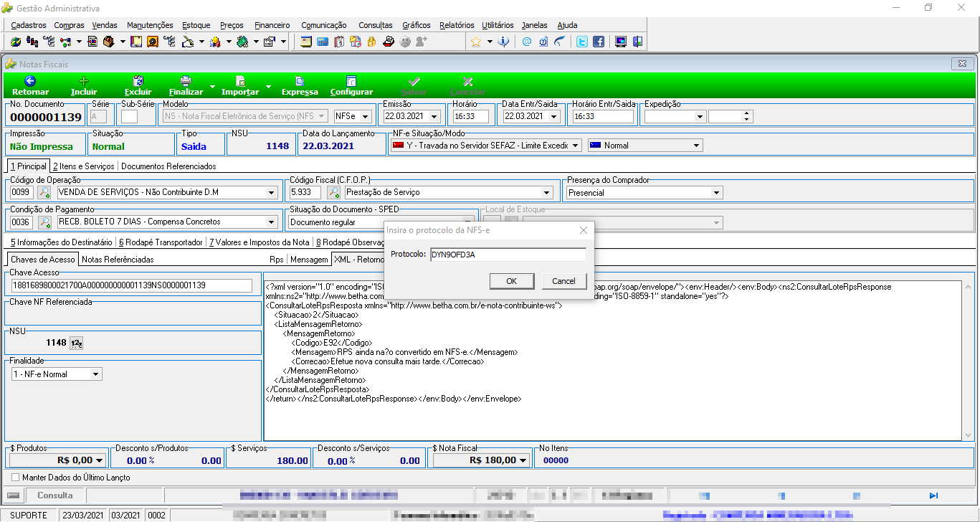The image size is (980, 522).
Task: Click Cancel in protocol dialog
Action: tap(564, 281)
